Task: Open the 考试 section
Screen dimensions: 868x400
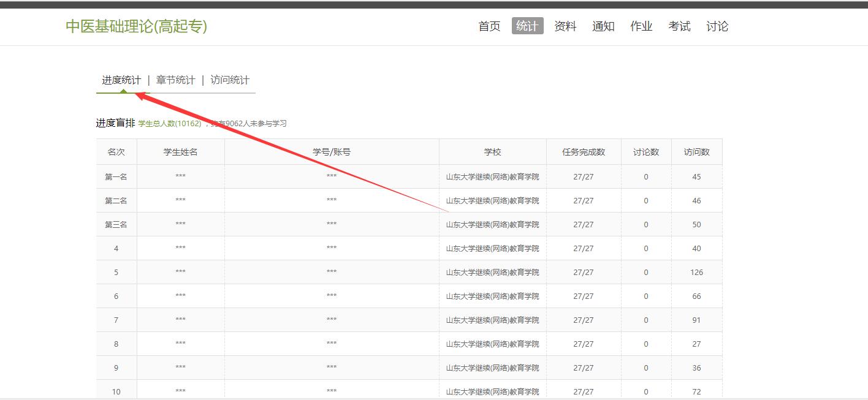Action: pyautogui.click(x=679, y=26)
